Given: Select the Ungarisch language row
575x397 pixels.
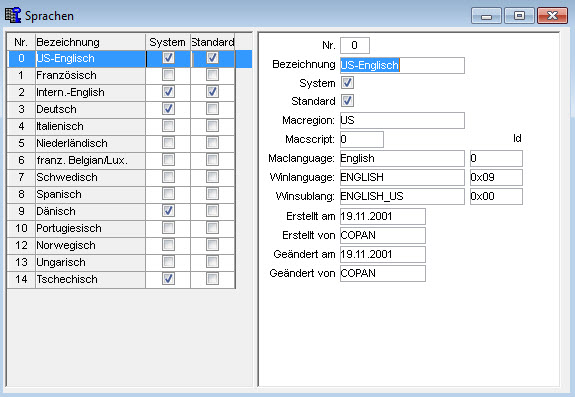Looking at the screenshot, I should pyautogui.click(x=121, y=262).
